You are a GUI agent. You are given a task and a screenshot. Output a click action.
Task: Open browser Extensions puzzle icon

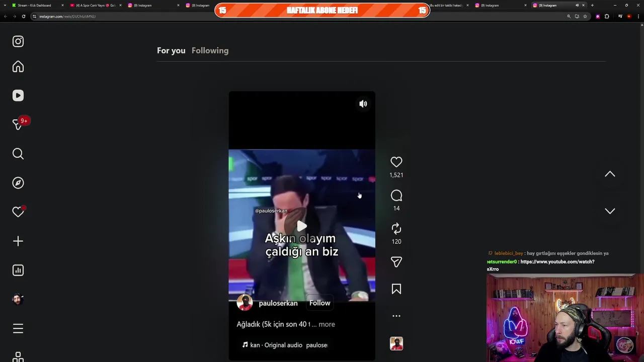coord(607,16)
